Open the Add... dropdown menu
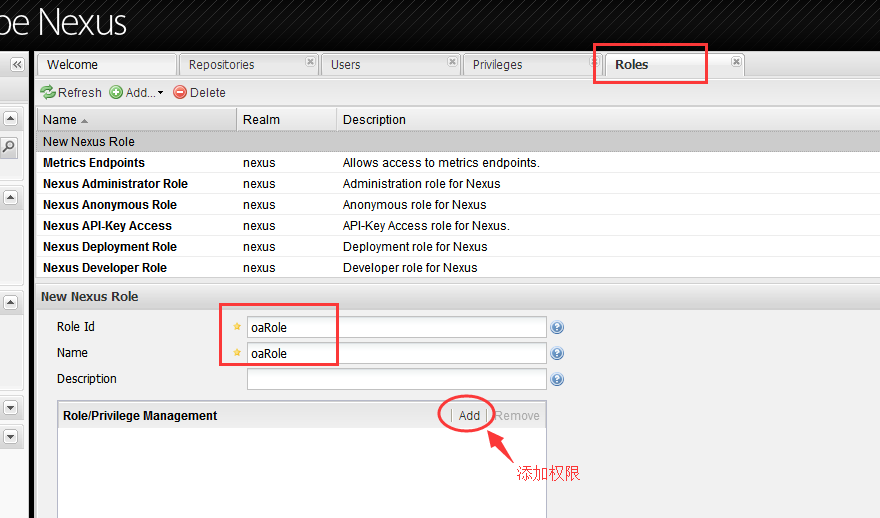Viewport: 880px width, 518px height. tap(136, 93)
